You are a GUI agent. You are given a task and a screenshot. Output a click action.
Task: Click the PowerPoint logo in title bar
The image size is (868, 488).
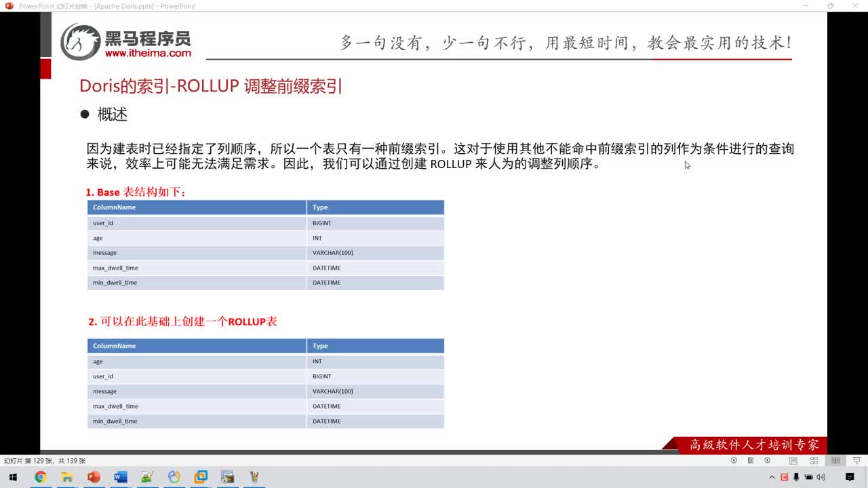click(9, 6)
